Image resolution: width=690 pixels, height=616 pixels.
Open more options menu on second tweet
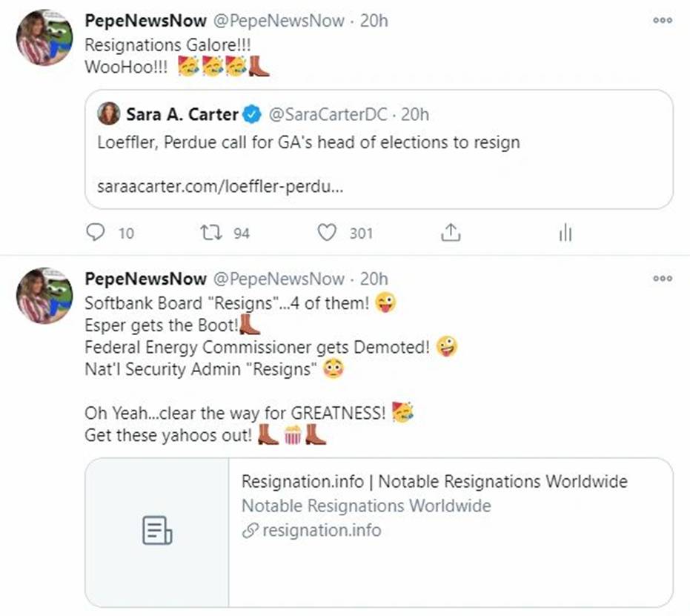pos(662,279)
